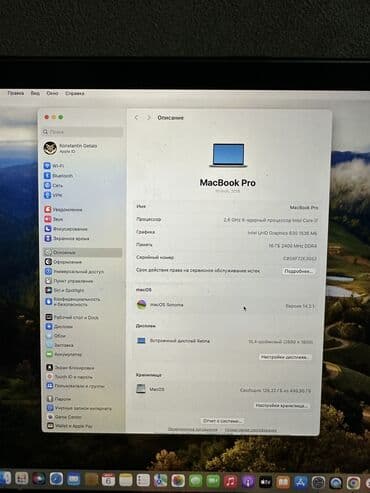Open Звук (Sound) settings
Viewport: 370px width, 493px height.
coord(54,219)
